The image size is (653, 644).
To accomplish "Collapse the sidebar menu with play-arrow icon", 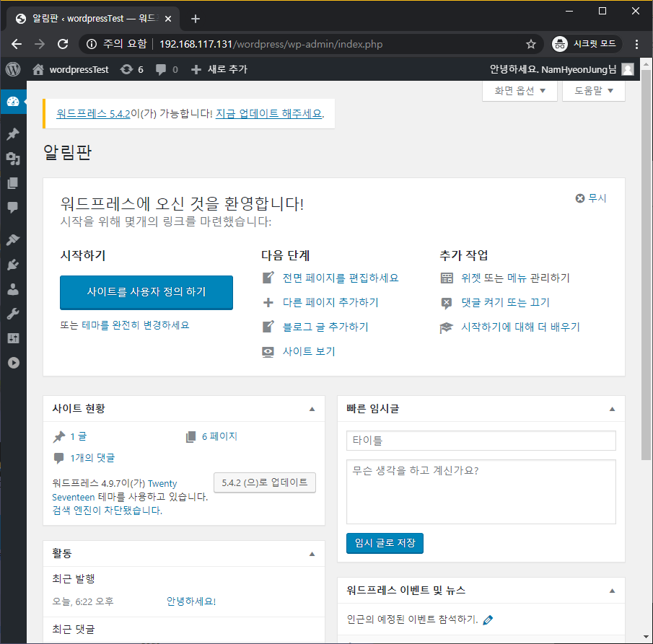I will click(13, 363).
